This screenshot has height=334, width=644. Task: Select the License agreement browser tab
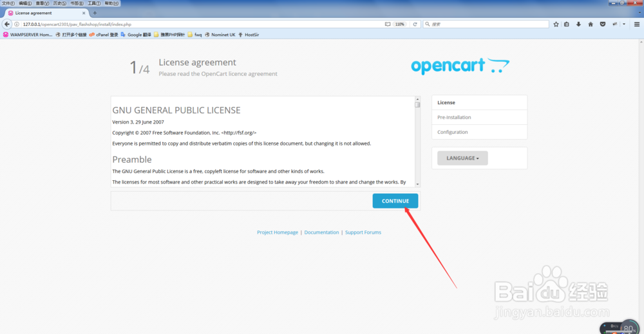tap(47, 13)
